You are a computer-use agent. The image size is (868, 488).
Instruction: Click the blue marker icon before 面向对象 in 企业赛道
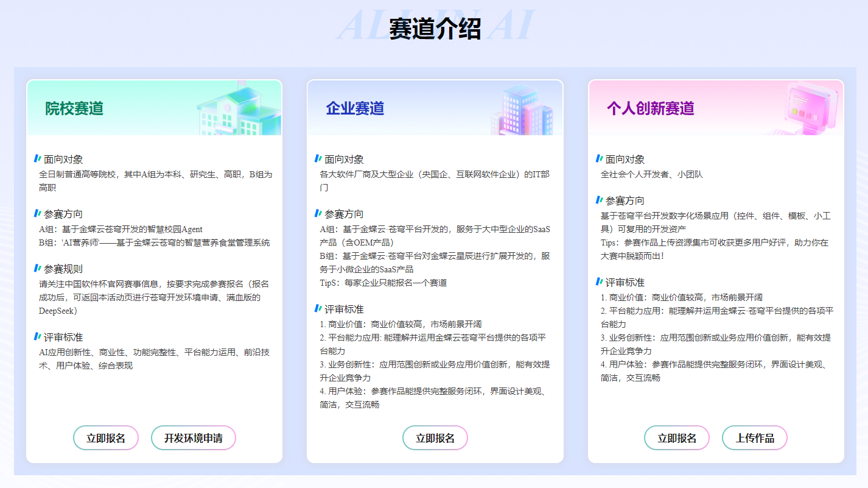317,159
